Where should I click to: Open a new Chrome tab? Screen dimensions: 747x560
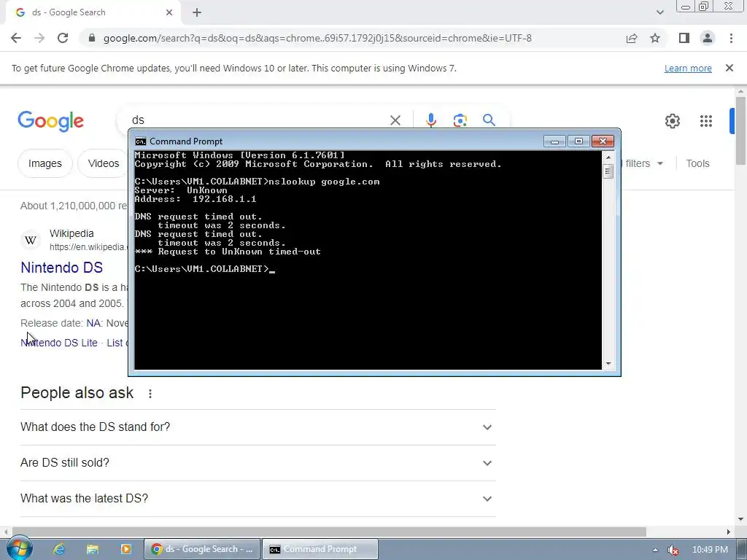click(197, 12)
